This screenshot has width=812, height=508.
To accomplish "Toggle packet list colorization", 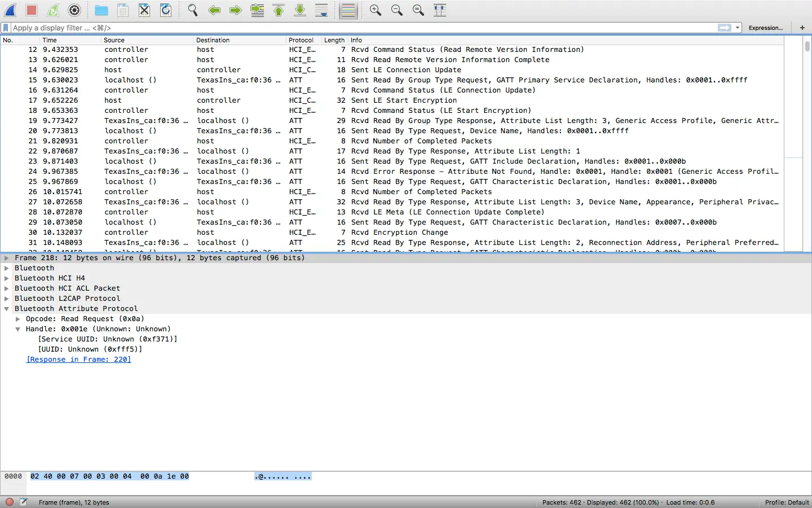I will [x=348, y=10].
